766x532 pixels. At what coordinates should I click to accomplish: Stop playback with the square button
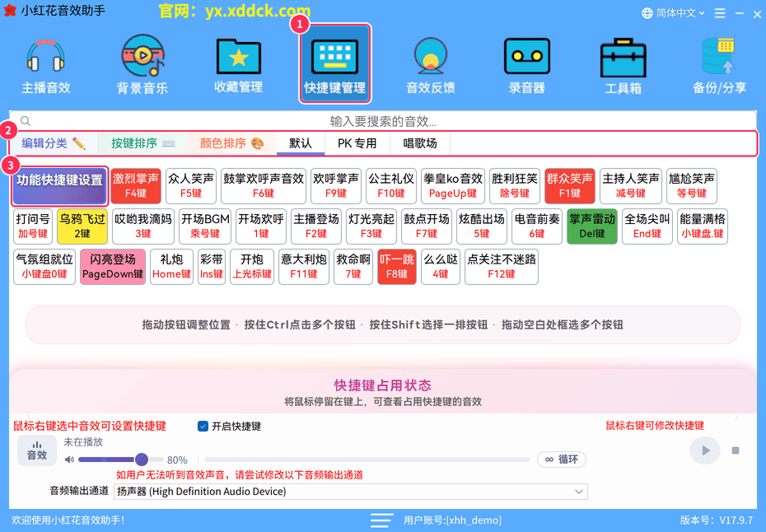(x=736, y=450)
